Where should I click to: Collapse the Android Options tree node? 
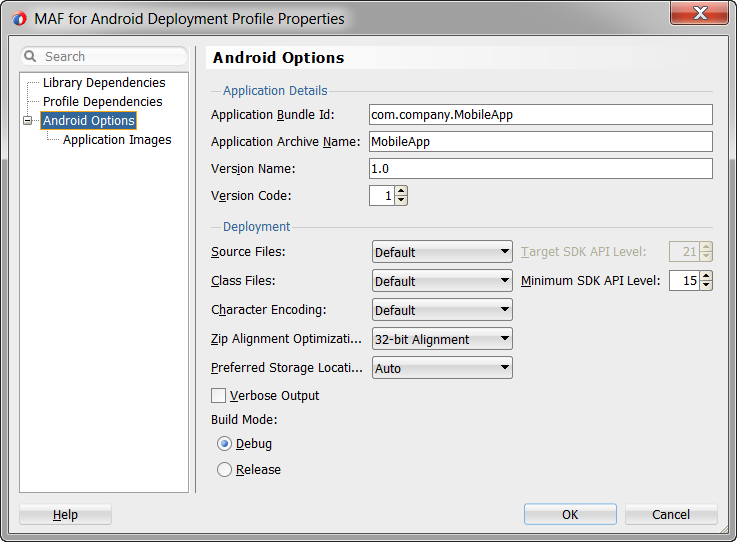point(28,121)
